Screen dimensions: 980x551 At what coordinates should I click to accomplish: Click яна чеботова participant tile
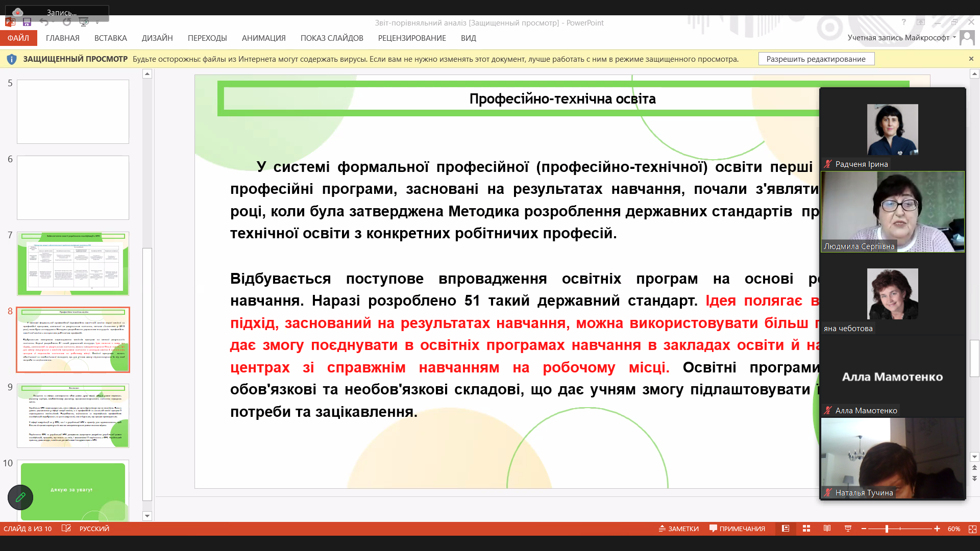(892, 294)
